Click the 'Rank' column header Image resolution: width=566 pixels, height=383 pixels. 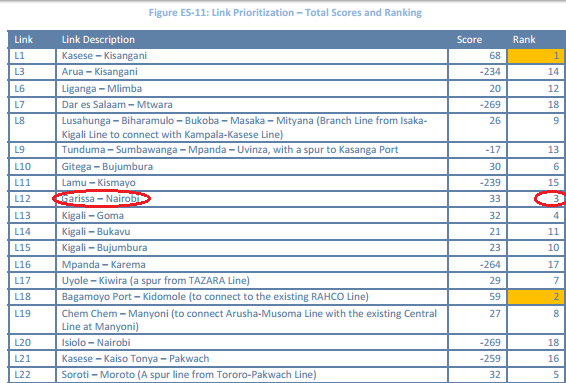click(x=524, y=40)
